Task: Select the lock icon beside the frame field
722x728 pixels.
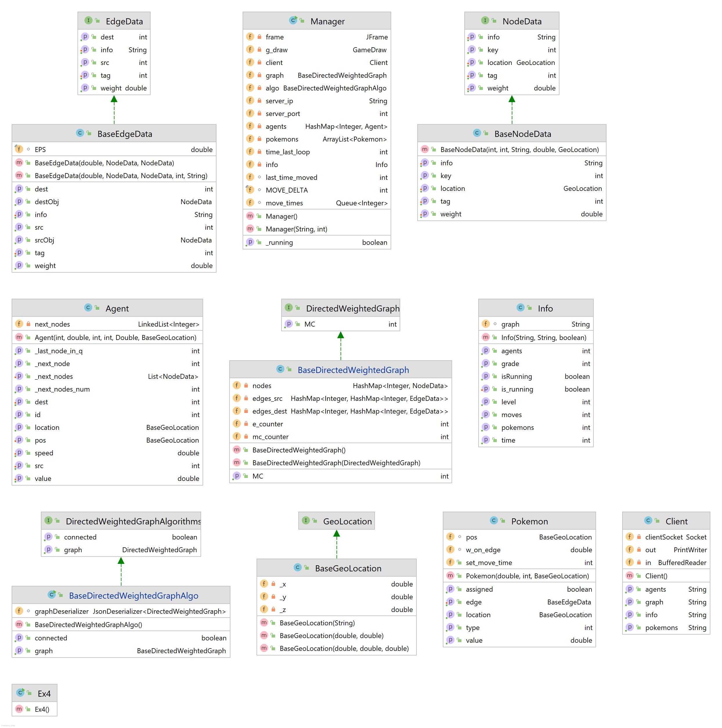Action: pyautogui.click(x=259, y=37)
